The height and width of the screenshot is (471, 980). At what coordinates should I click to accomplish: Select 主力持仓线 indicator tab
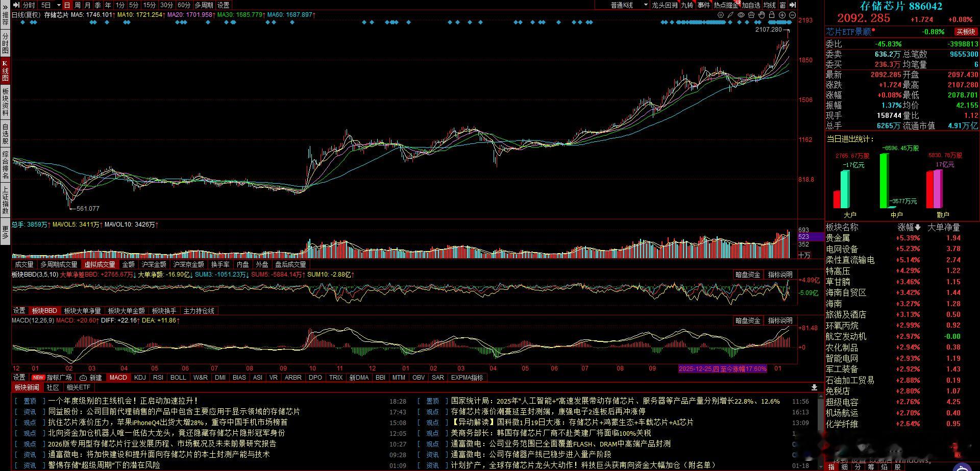[199, 311]
